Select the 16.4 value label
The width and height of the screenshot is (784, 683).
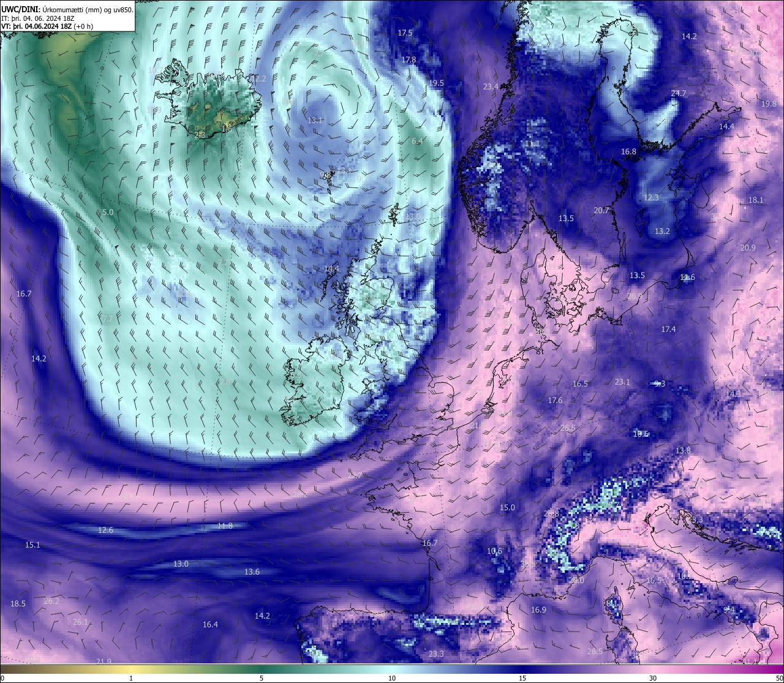(210, 625)
